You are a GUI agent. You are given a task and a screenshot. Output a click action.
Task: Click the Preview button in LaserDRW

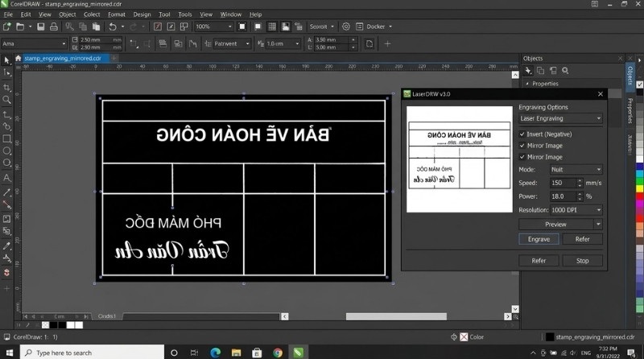(555, 225)
